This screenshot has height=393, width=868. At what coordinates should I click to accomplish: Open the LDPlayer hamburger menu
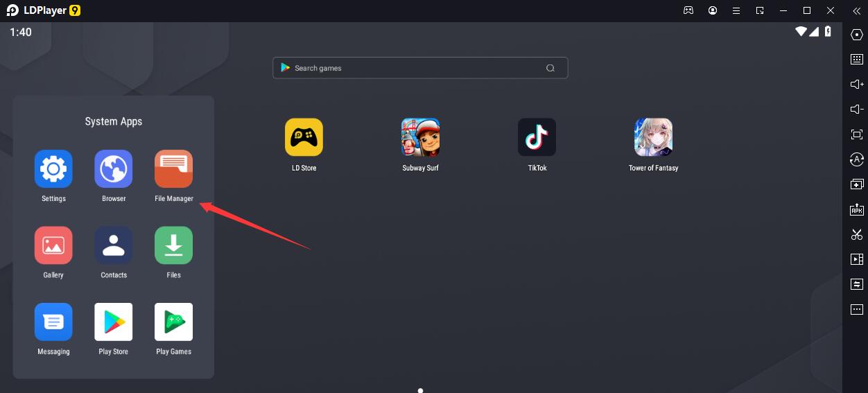click(736, 10)
